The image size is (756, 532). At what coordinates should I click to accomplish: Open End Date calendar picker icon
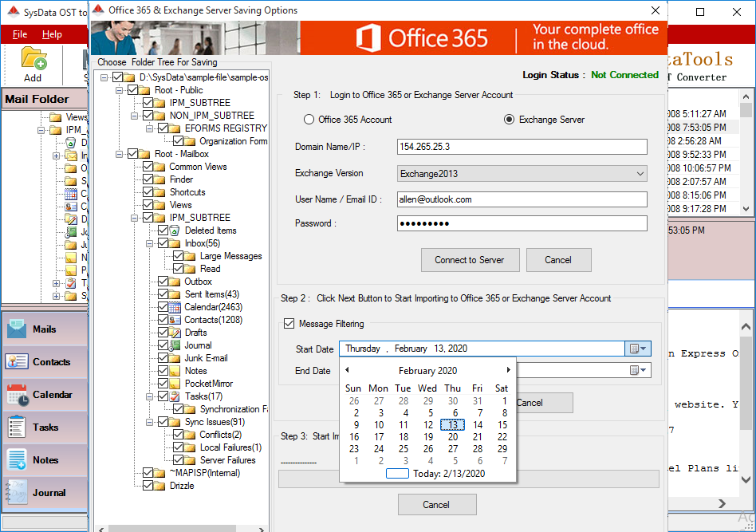tap(638, 370)
